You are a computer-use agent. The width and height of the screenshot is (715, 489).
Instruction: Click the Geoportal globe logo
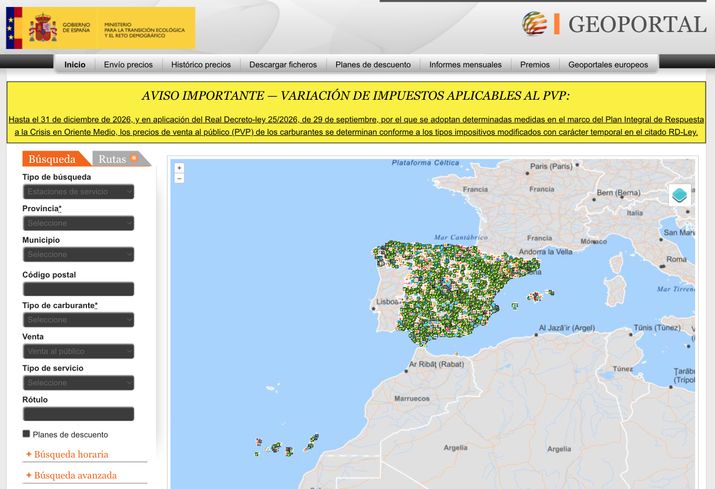point(534,23)
